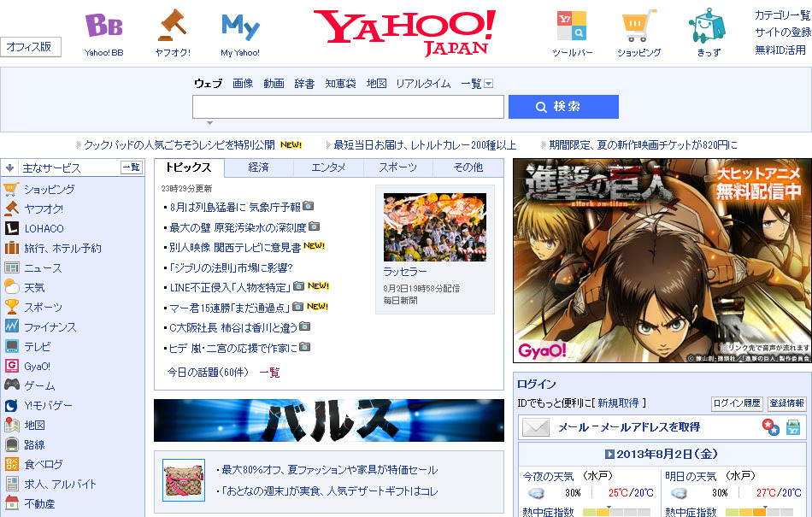Viewport: 812px width, 517px height.
Task: Open the ツールバー icon
Action: coord(572,26)
